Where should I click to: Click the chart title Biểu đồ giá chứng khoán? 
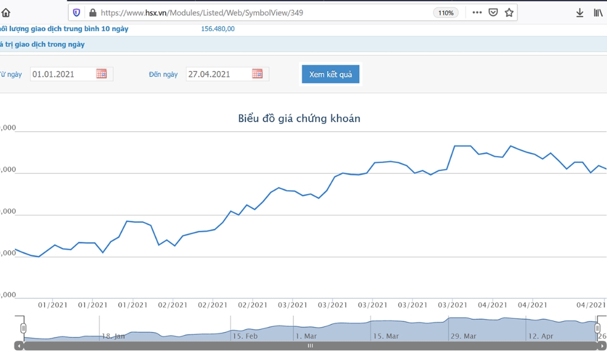[x=299, y=118]
